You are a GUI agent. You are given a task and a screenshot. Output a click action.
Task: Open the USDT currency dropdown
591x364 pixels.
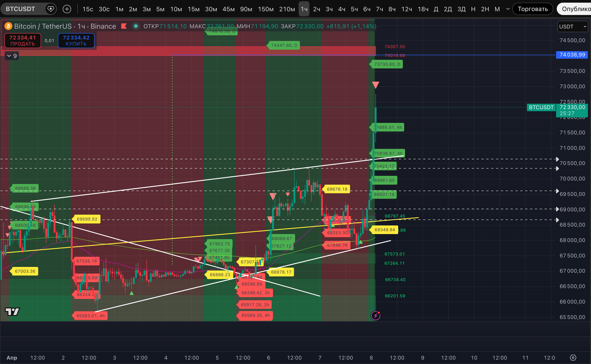point(572,26)
